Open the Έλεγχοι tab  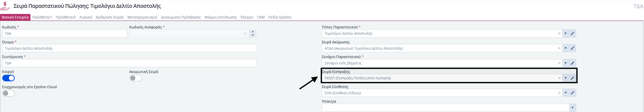point(247,17)
